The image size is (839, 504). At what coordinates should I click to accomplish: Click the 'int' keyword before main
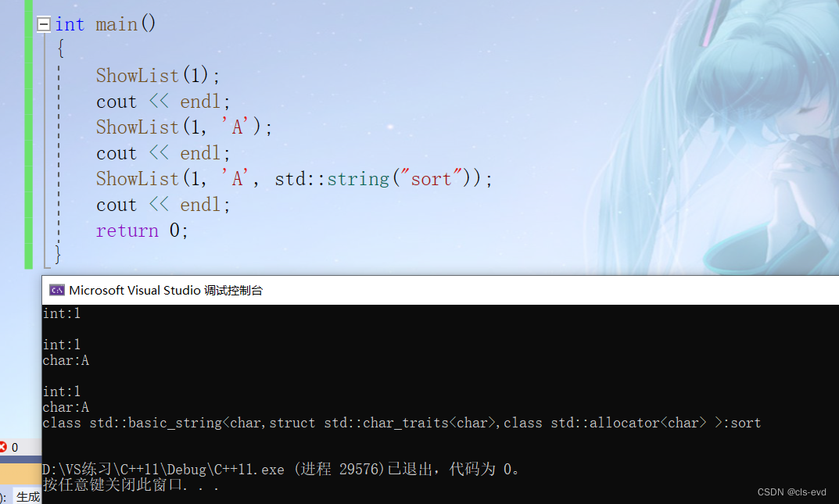tap(70, 24)
